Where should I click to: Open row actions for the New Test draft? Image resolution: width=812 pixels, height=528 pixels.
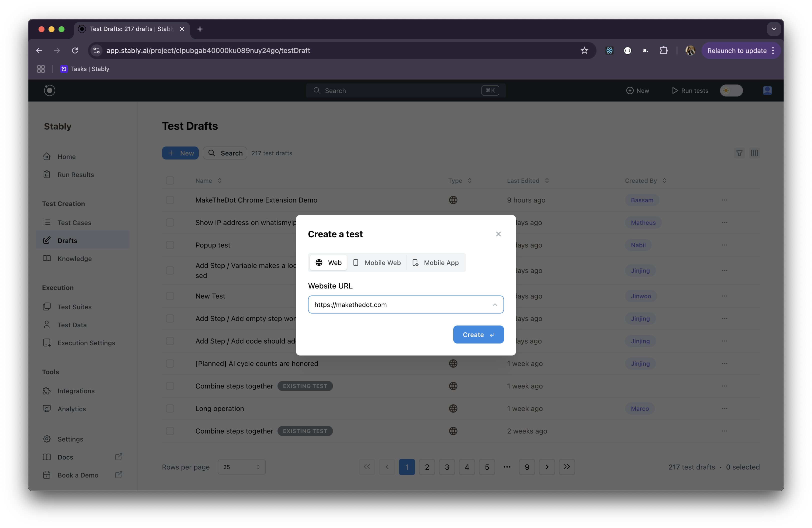(x=725, y=296)
